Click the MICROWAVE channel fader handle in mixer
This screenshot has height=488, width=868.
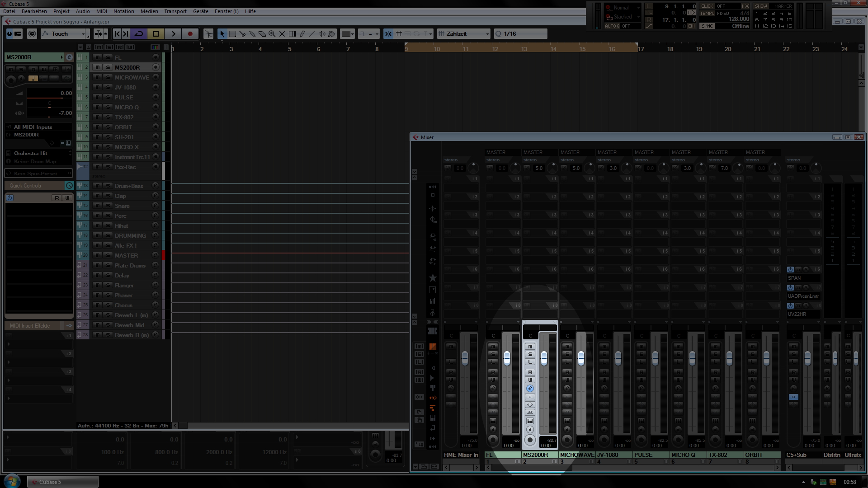point(581,358)
